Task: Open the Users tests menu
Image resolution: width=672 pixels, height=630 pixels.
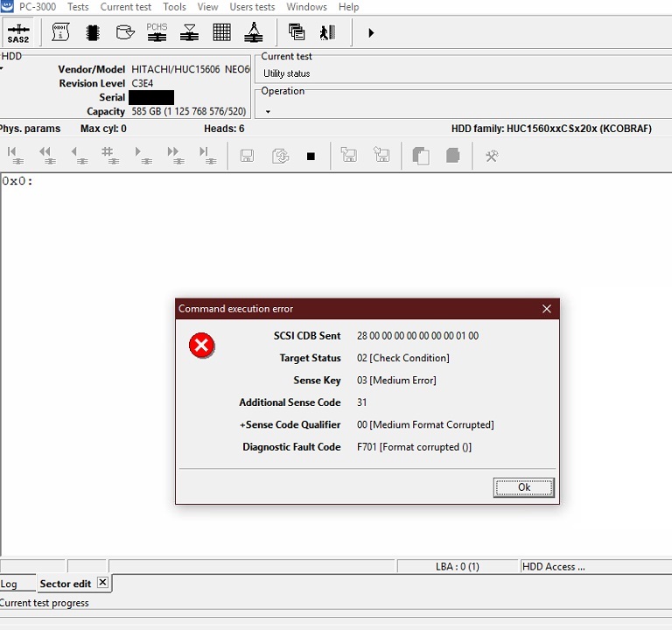Action: [252, 7]
